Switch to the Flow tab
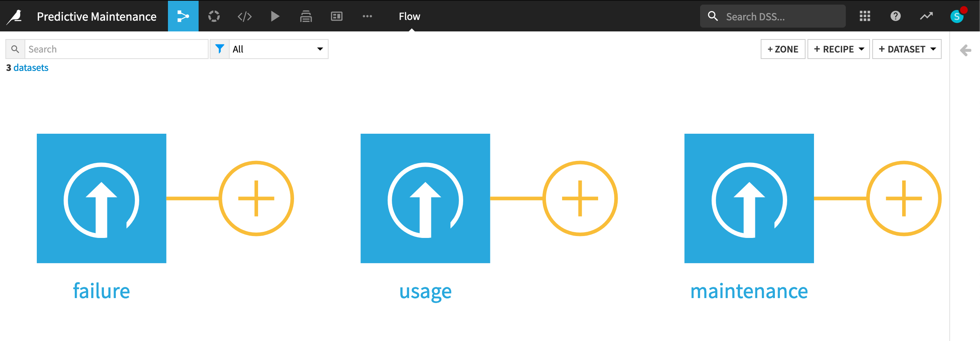 pyautogui.click(x=409, y=16)
